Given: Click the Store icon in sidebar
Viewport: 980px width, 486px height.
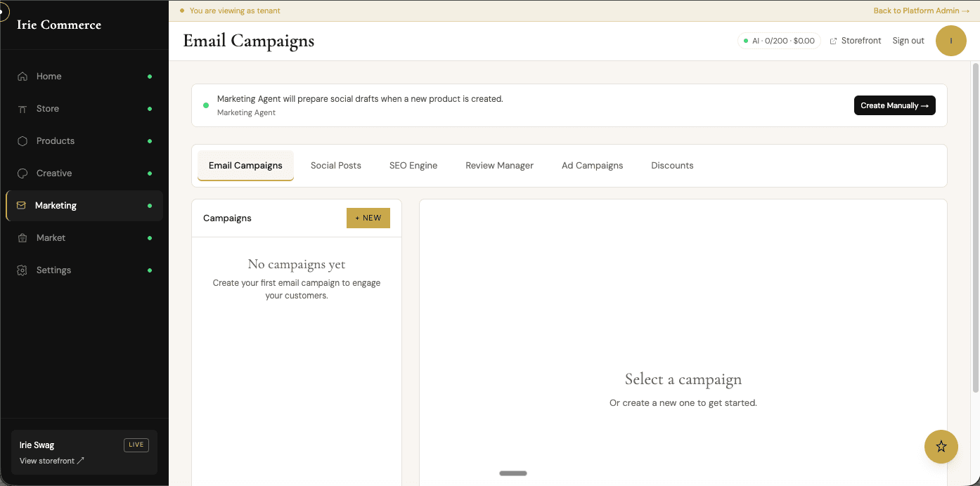Looking at the screenshot, I should click(x=22, y=109).
